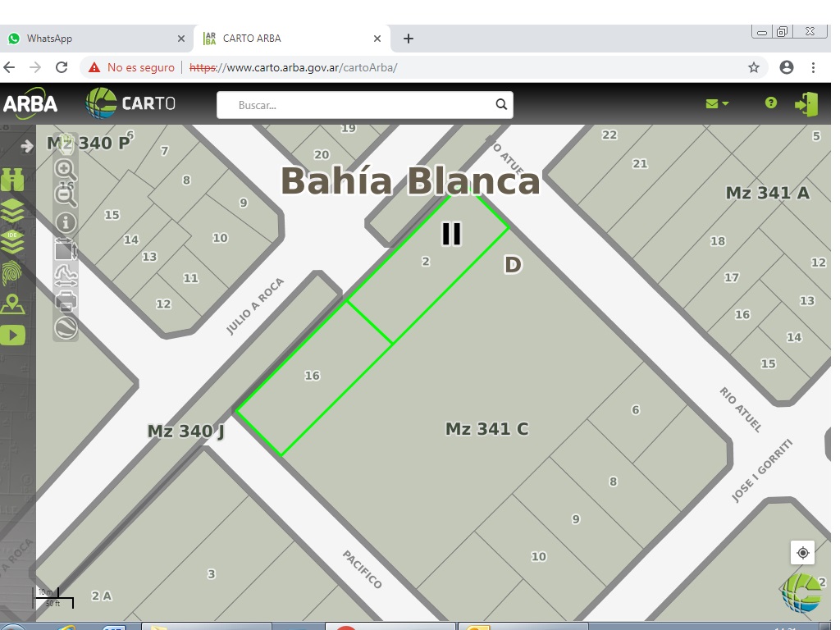
Task: Click the 'Mz 341 A' block label
Action: click(768, 192)
